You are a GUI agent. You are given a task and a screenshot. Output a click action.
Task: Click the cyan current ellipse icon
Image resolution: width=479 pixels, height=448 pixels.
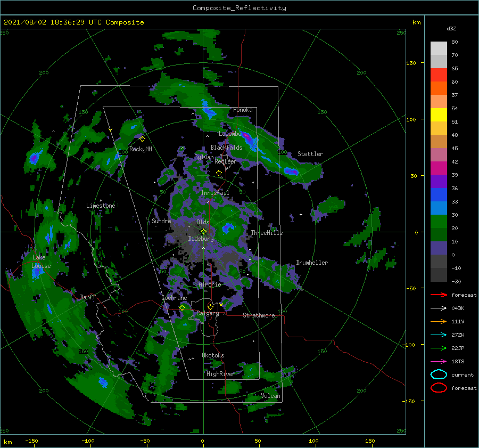coord(439,374)
